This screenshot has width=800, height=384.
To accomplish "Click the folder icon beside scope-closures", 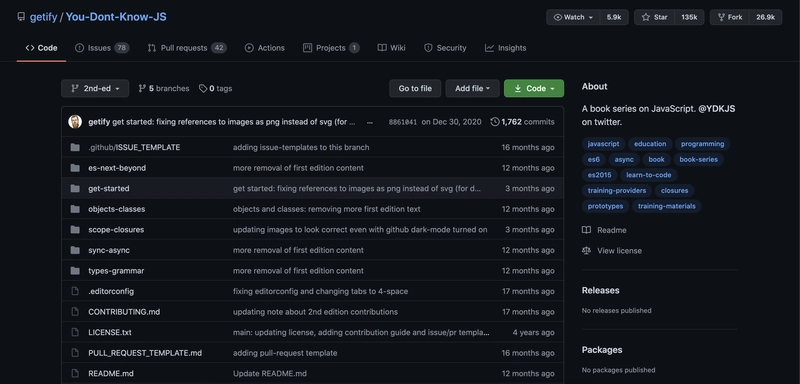I will [75, 229].
